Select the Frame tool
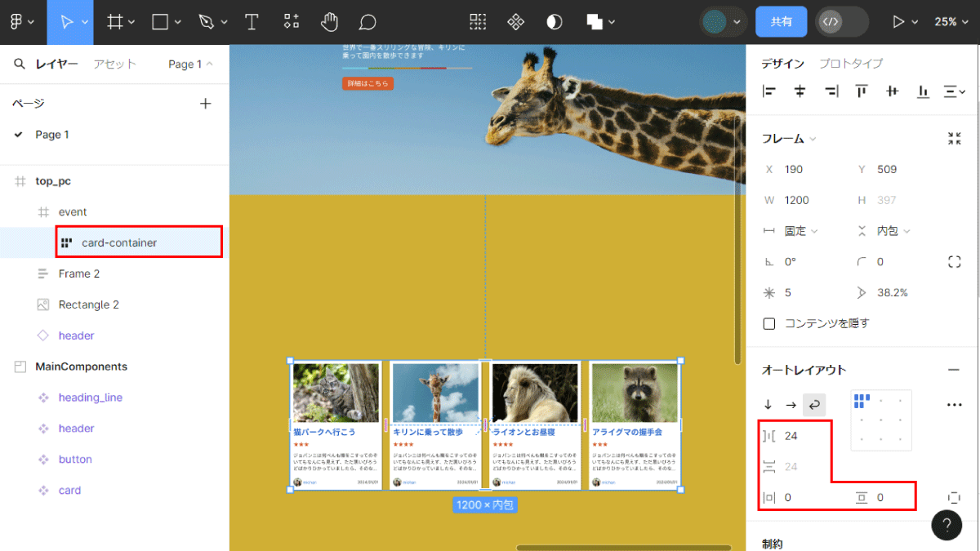 [x=115, y=22]
